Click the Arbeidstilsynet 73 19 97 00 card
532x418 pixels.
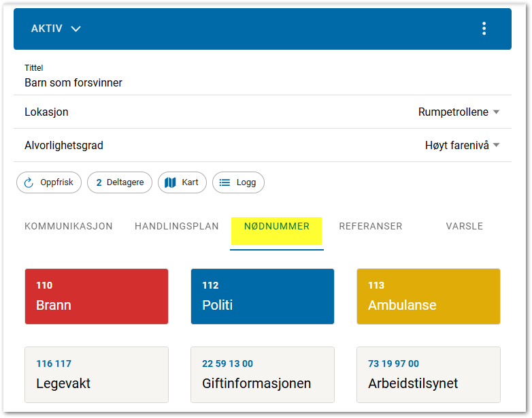point(428,374)
